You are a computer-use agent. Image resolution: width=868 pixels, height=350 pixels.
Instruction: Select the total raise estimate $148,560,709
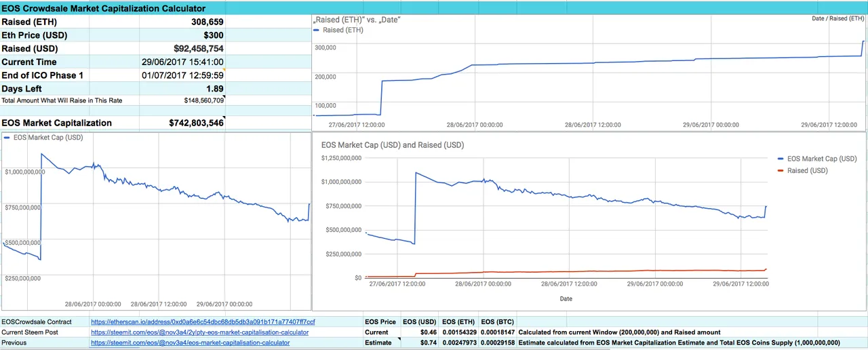203,100
